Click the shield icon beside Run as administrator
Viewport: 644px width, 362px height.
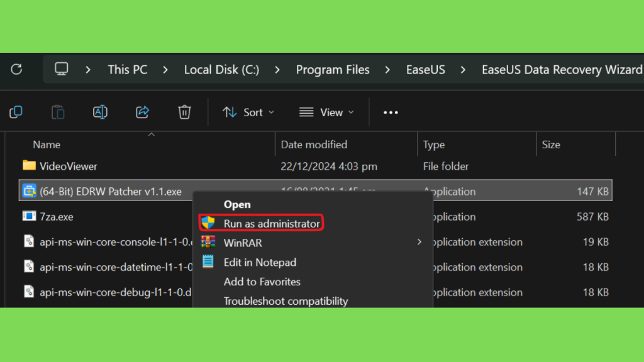tap(208, 223)
